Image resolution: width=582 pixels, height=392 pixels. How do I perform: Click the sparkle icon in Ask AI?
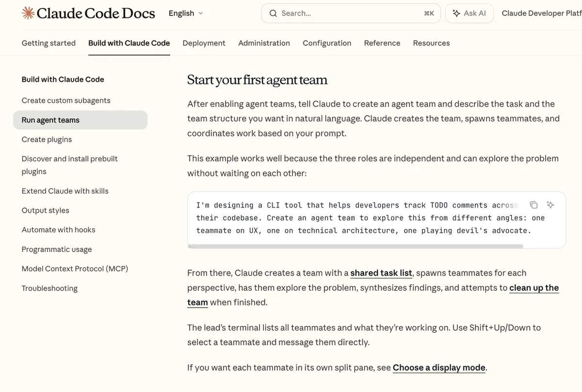point(456,14)
